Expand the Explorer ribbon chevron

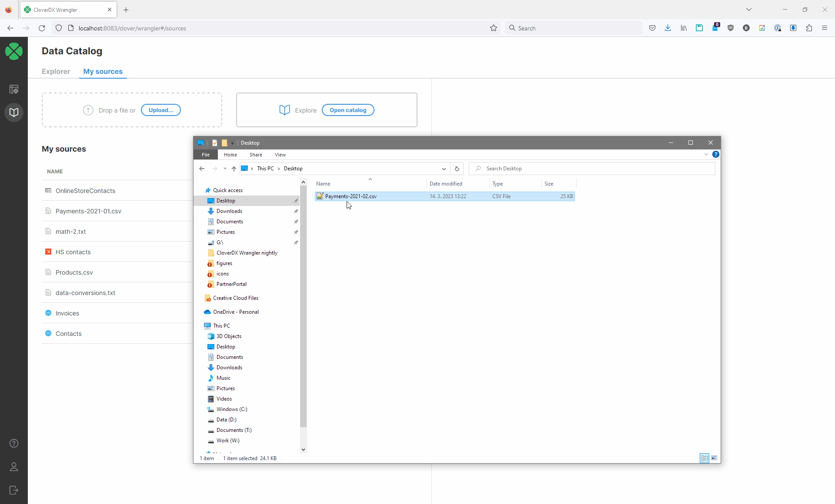pos(706,154)
